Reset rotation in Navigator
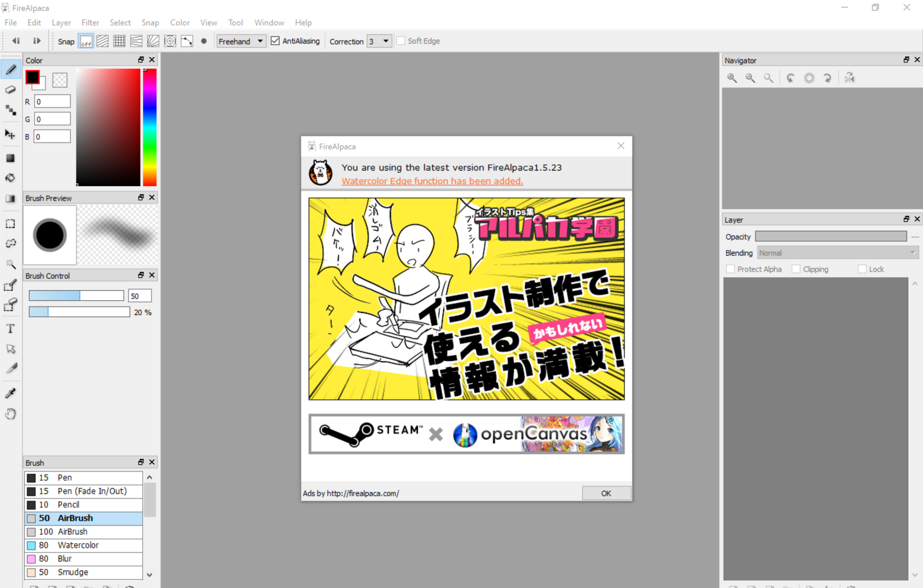This screenshot has height=588, width=923. pos(809,78)
